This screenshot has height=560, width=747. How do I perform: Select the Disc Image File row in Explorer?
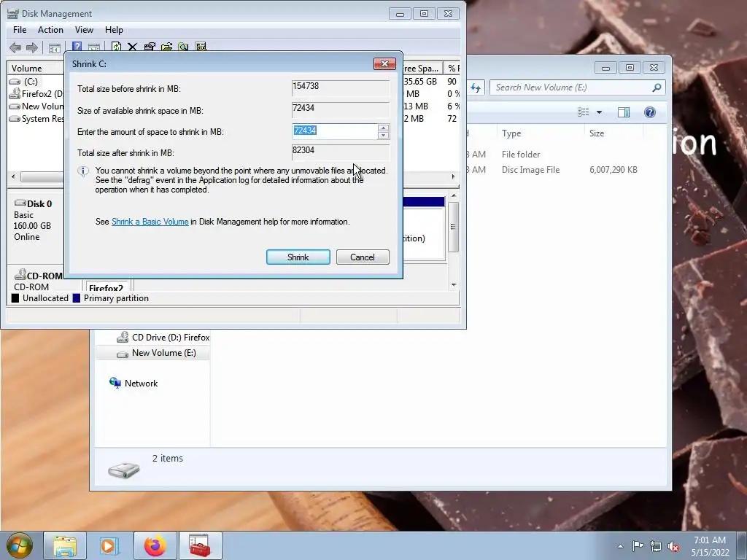pos(553,169)
